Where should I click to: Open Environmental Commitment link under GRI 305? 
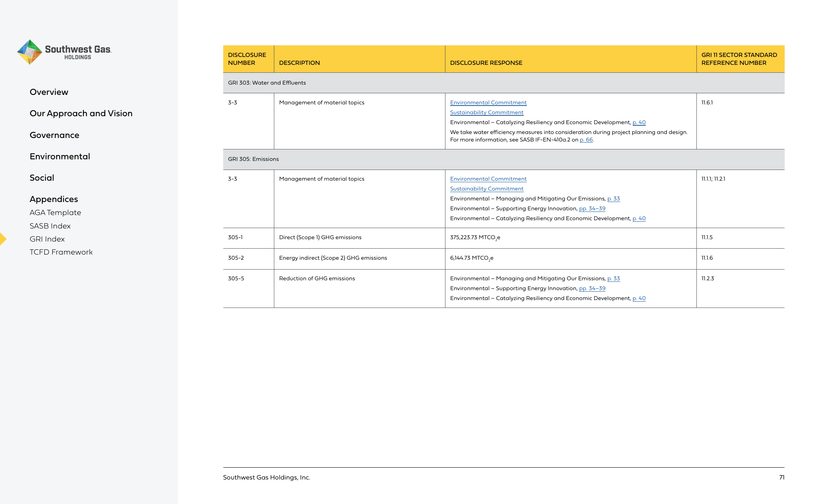[488, 179]
